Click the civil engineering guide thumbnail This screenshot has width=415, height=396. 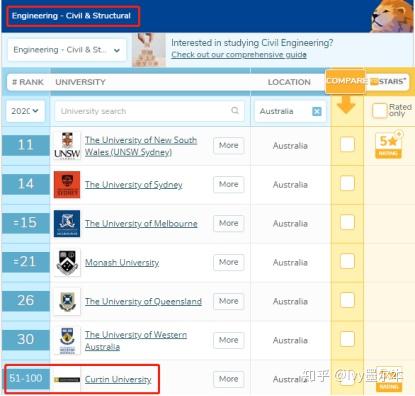click(148, 50)
